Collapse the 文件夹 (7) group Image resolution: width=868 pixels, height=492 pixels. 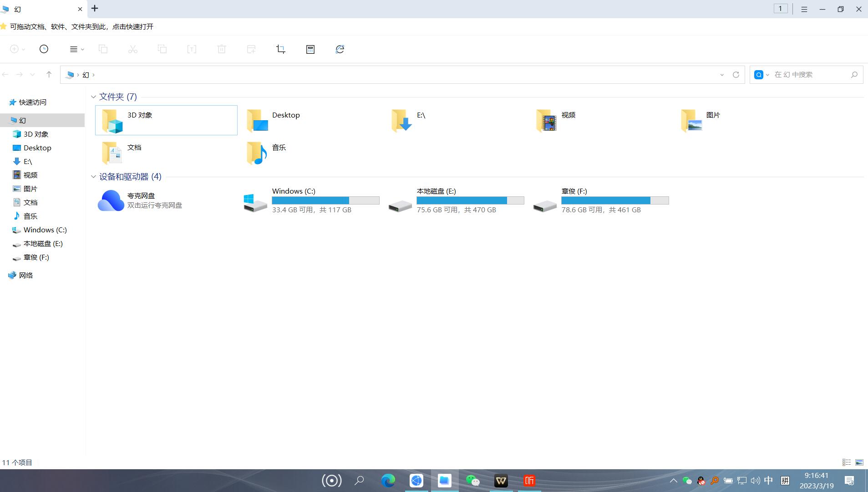click(93, 97)
